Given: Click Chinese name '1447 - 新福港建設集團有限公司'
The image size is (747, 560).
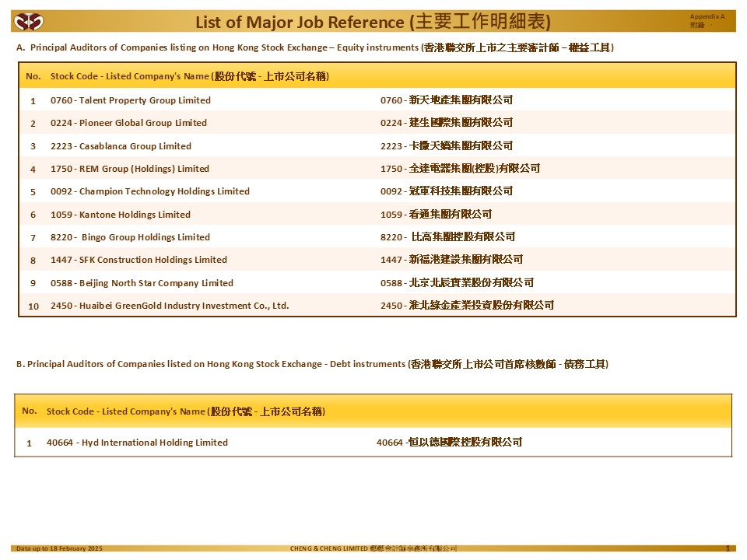Looking at the screenshot, I should (451, 260).
